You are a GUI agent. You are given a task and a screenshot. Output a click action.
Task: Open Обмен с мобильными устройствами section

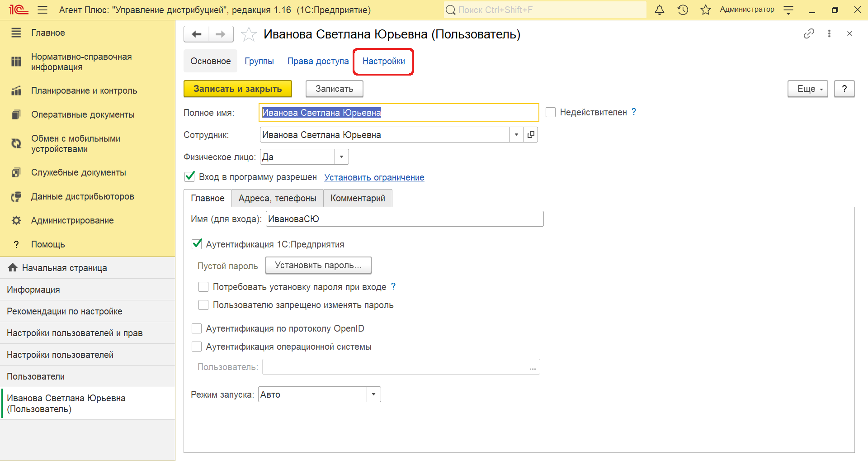[87, 144]
